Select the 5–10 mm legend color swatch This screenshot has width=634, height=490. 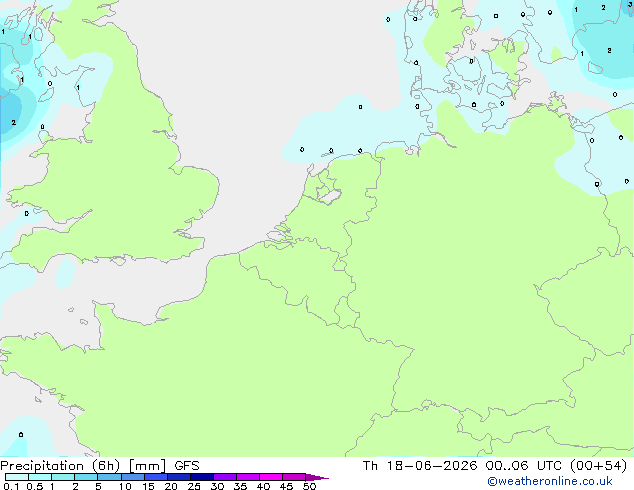point(109,477)
